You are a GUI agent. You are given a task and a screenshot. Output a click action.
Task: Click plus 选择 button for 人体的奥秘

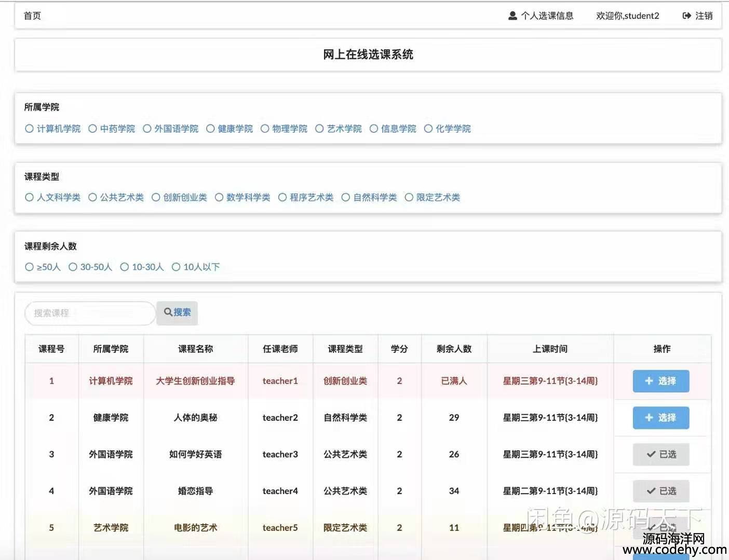point(660,418)
